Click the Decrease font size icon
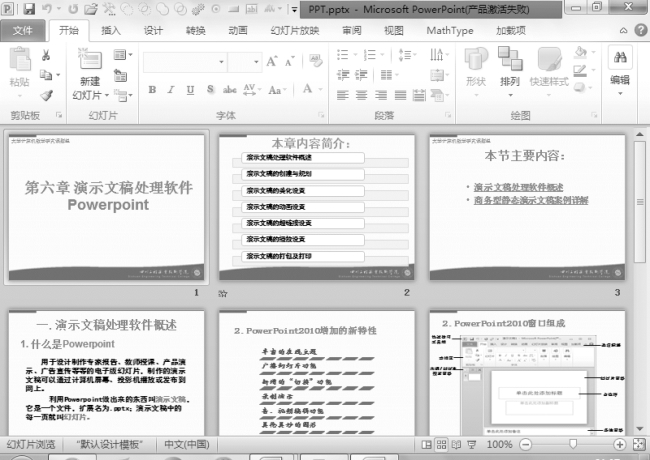Image resolution: width=650 pixels, height=460 pixels. (290, 62)
